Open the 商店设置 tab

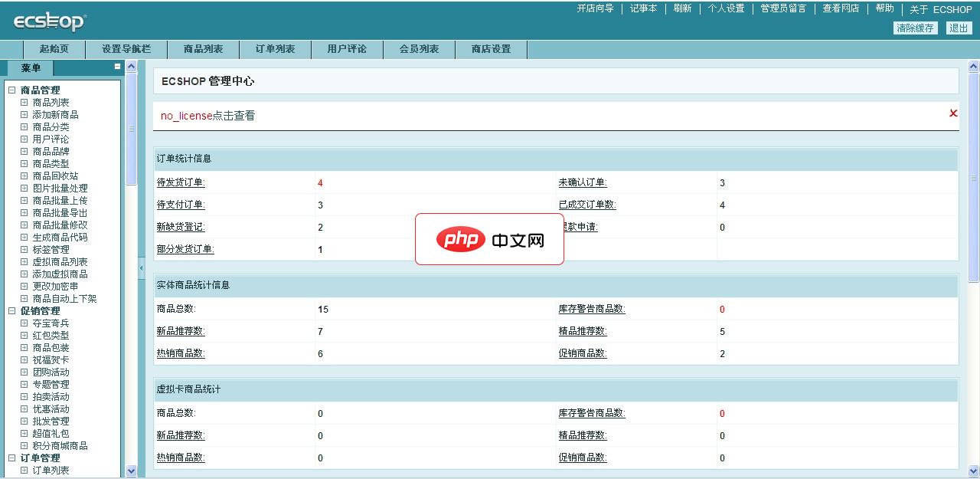click(490, 48)
